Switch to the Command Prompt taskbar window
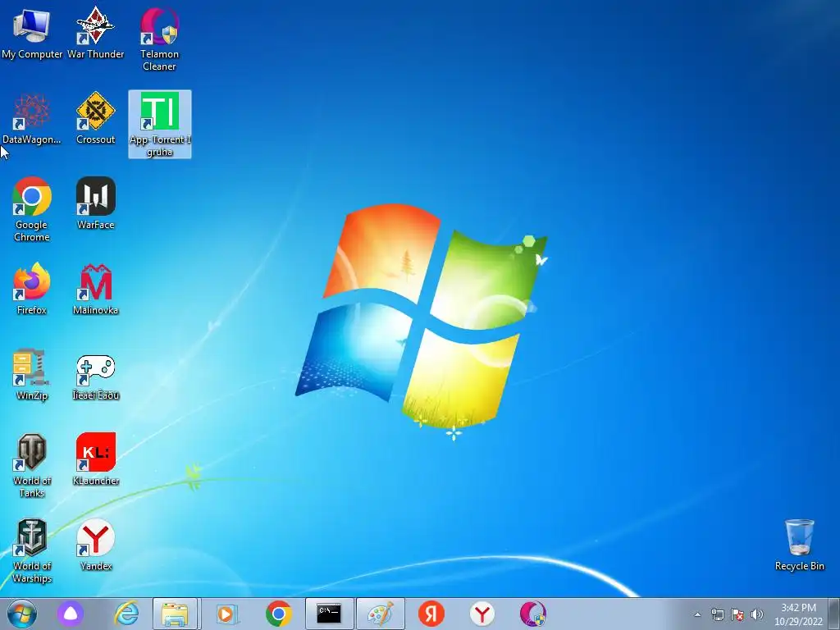Viewport: 840px width, 630px height. [x=329, y=614]
